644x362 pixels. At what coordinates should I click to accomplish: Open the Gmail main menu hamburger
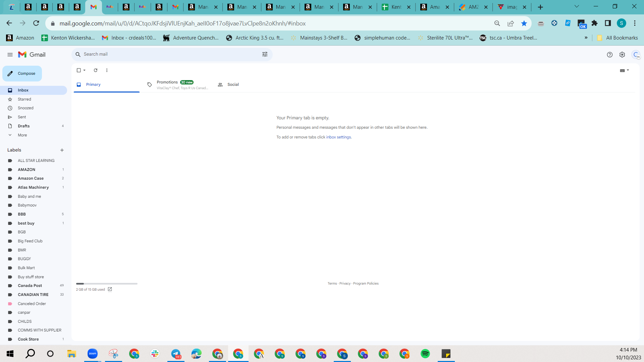point(10,55)
